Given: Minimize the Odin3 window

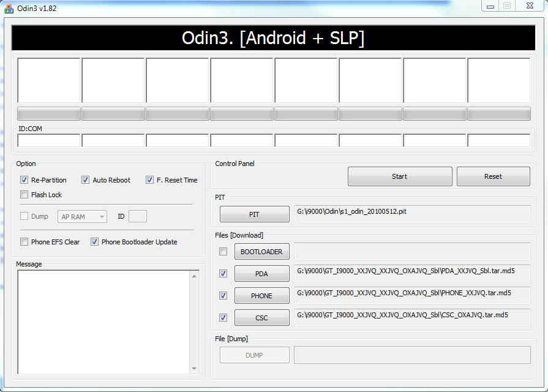Looking at the screenshot, I should pos(490,6).
